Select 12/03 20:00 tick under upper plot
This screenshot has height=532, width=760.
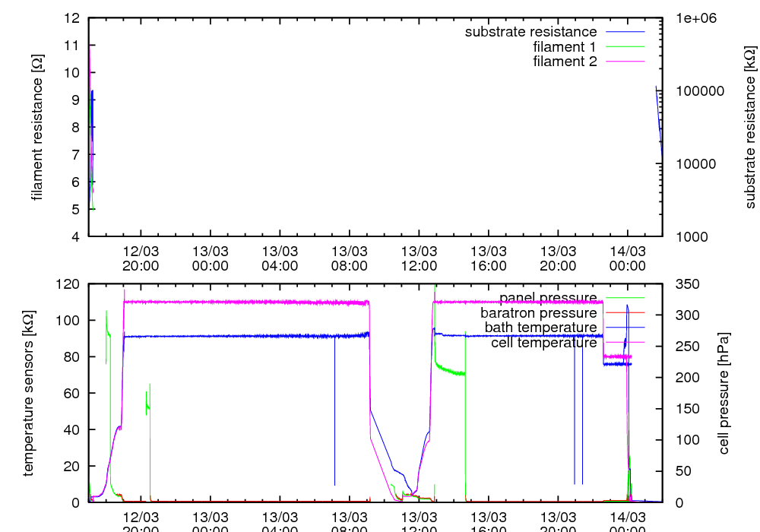pyautogui.click(x=141, y=258)
